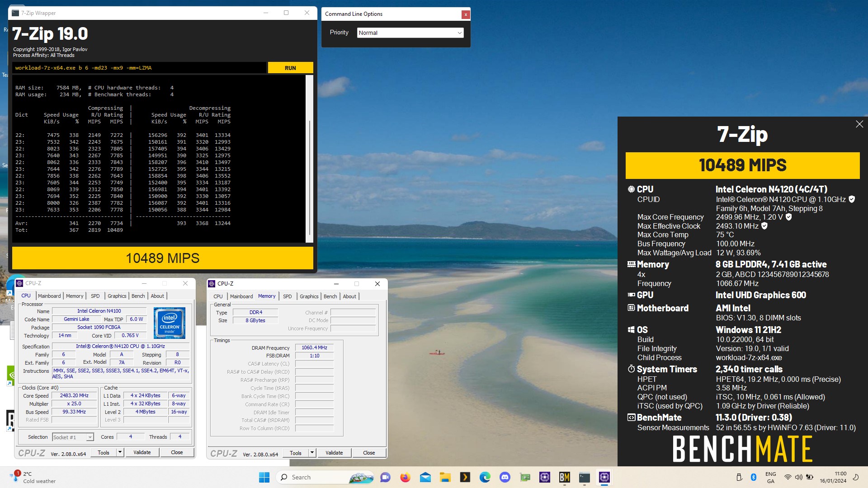Click the active CPU-Z taskbar icon
This screenshot has width=868, height=488.
click(604, 477)
